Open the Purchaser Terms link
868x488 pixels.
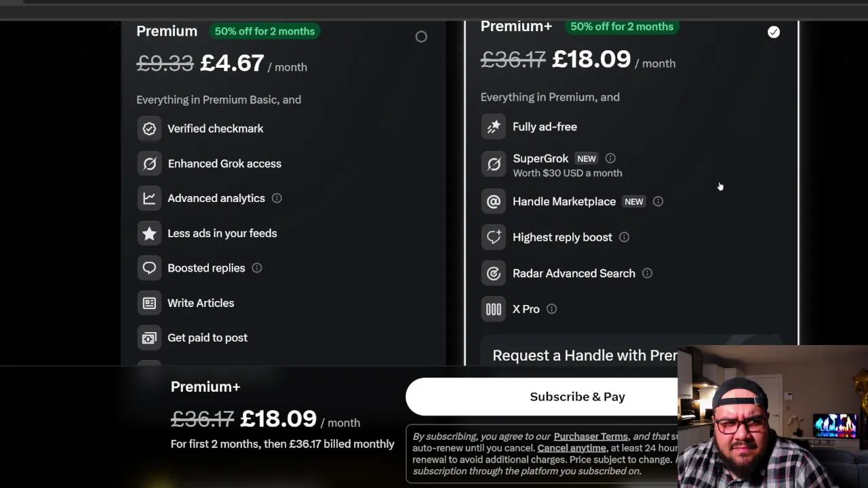(x=591, y=436)
